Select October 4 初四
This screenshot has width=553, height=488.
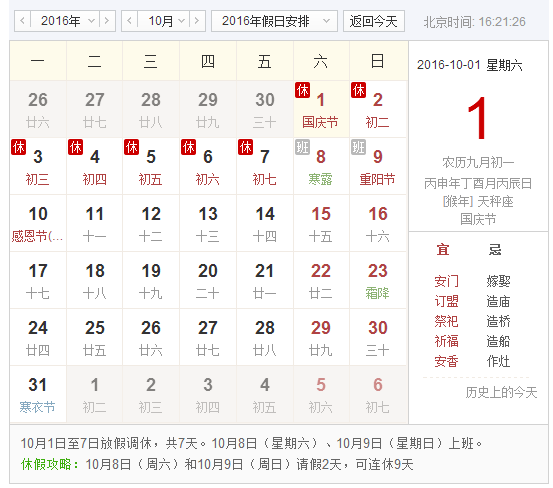(x=95, y=166)
